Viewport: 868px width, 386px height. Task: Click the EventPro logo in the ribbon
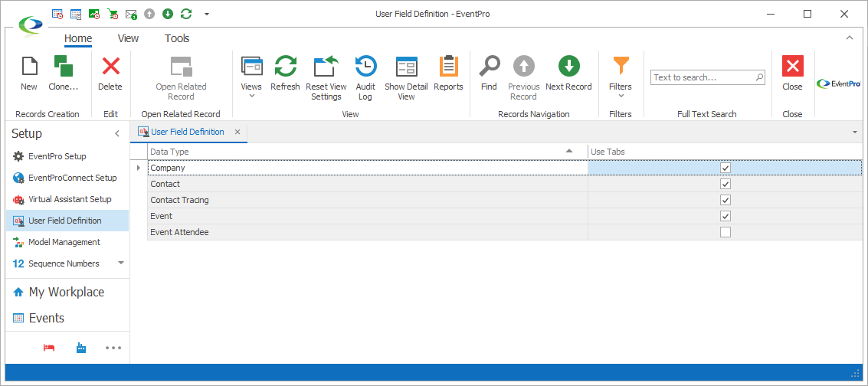click(837, 83)
